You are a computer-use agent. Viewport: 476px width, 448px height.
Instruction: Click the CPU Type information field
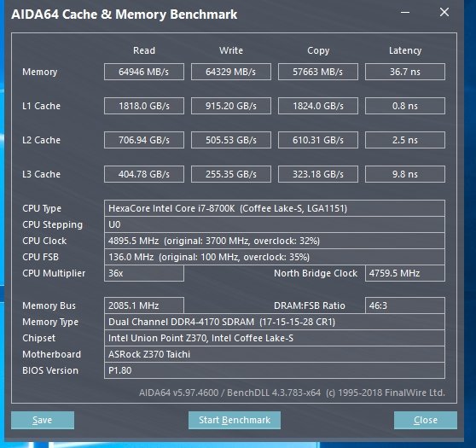(275, 208)
